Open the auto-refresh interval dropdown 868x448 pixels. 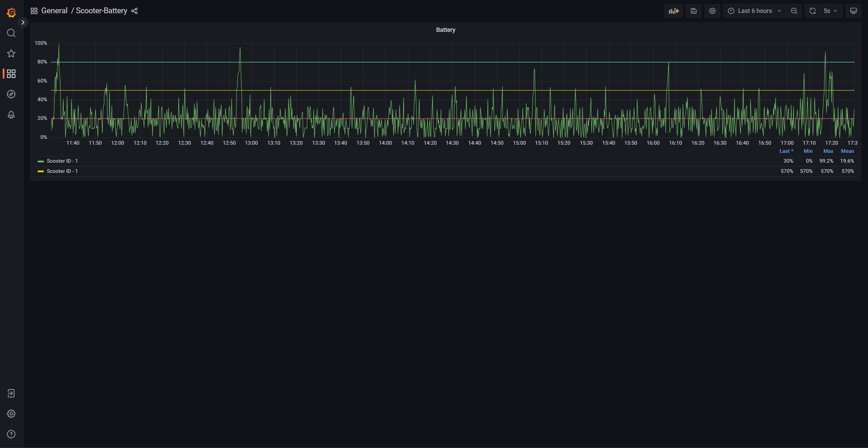tap(831, 10)
